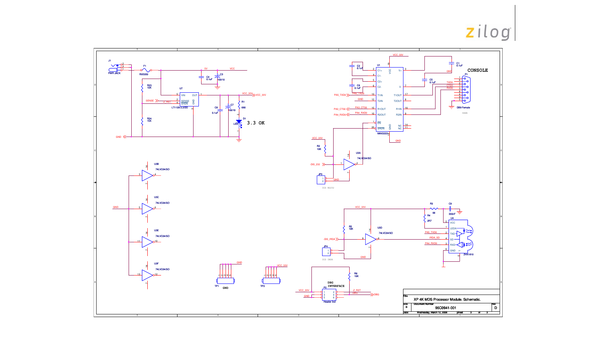600x364 pixels.
Task: Select capacitor C9 330nF symbol
Action: coord(451,209)
